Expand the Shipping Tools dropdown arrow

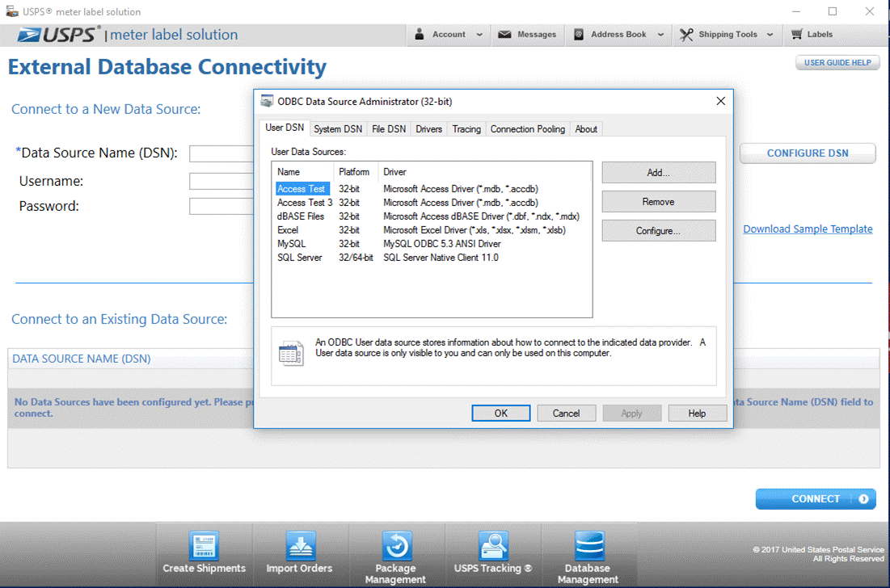click(x=770, y=35)
